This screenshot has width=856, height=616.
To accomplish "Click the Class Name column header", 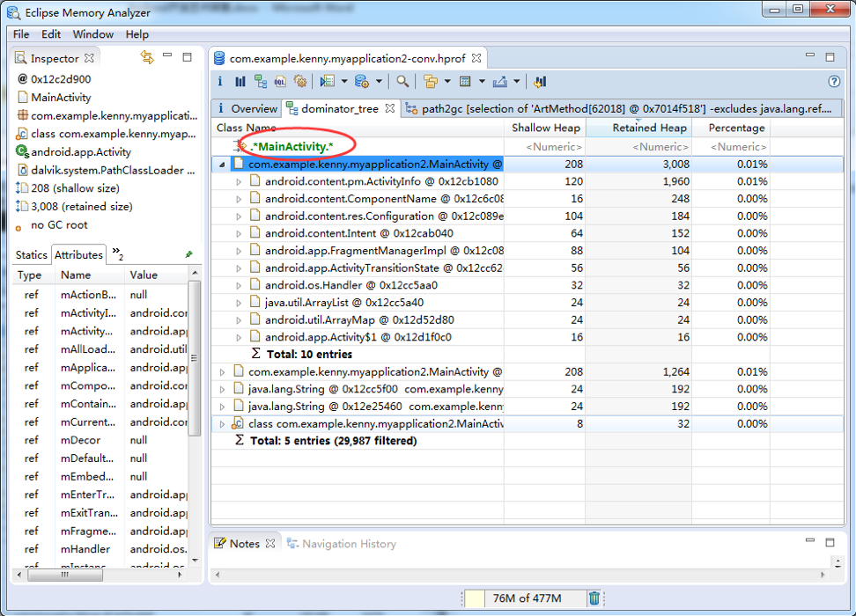I will [358, 128].
